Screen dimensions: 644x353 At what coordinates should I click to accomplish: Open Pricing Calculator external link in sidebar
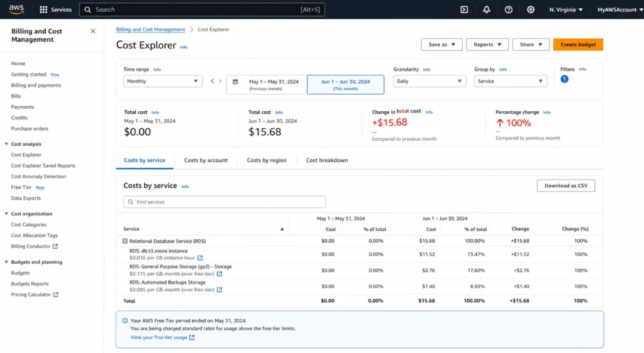[35, 295]
